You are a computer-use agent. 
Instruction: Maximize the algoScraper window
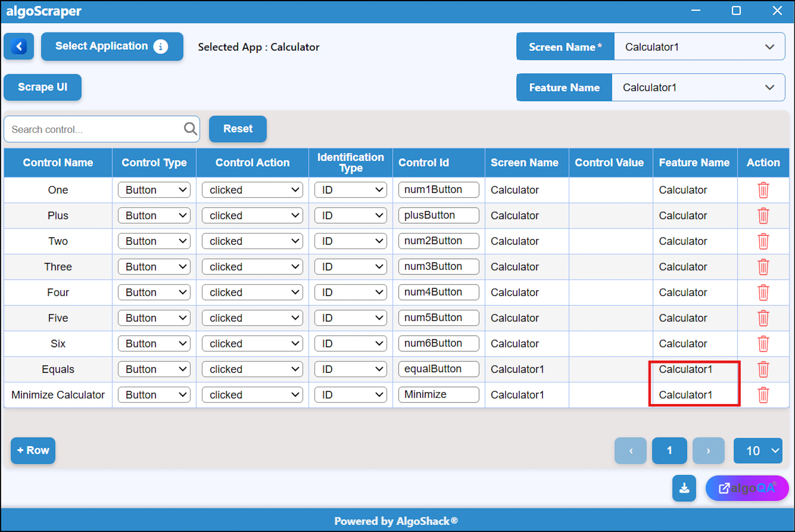(x=736, y=11)
